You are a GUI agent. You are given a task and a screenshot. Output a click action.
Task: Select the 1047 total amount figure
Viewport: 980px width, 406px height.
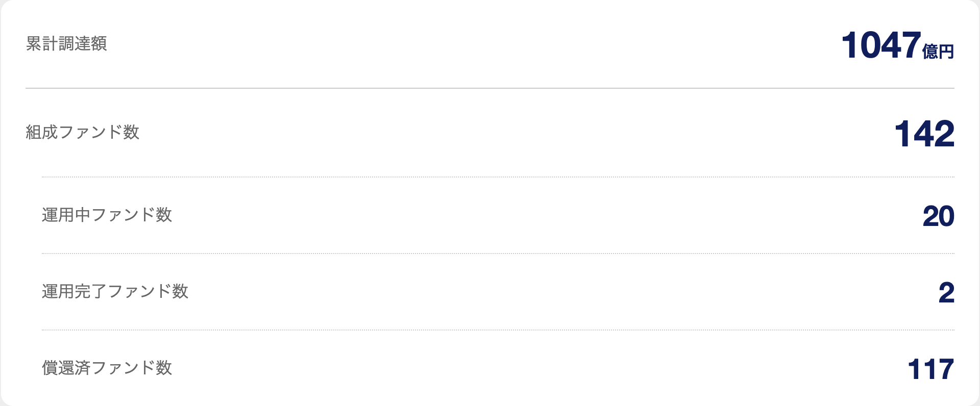(x=881, y=45)
